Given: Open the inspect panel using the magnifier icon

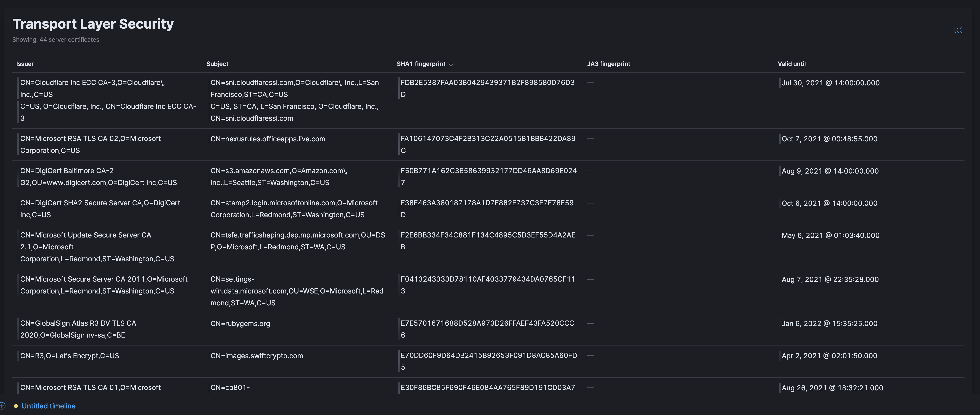Looking at the screenshot, I should tap(959, 30).
